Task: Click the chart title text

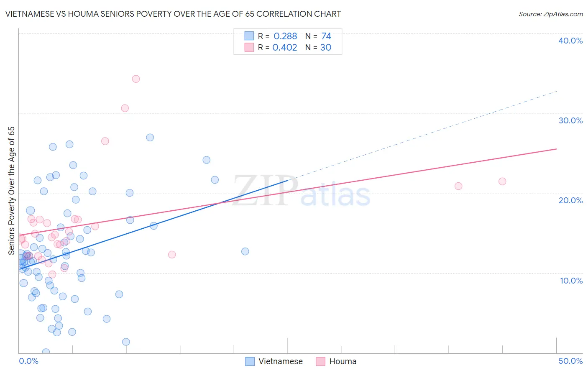Action: pyautogui.click(x=173, y=14)
